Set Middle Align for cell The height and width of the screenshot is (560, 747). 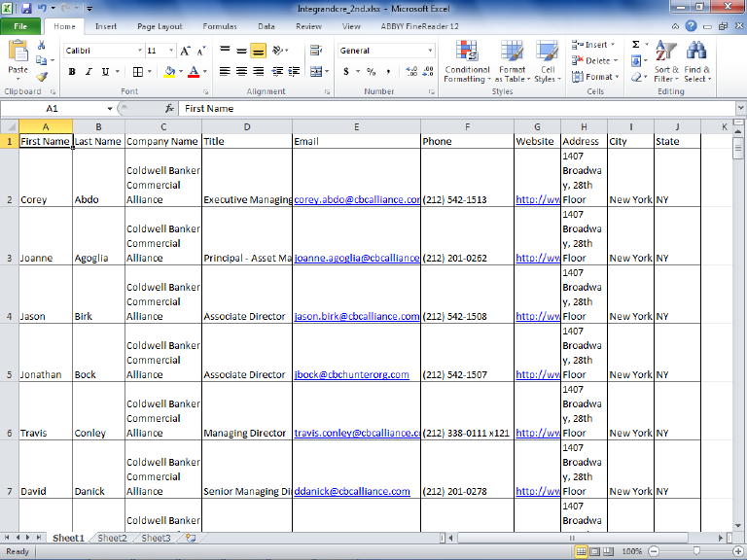pos(241,50)
